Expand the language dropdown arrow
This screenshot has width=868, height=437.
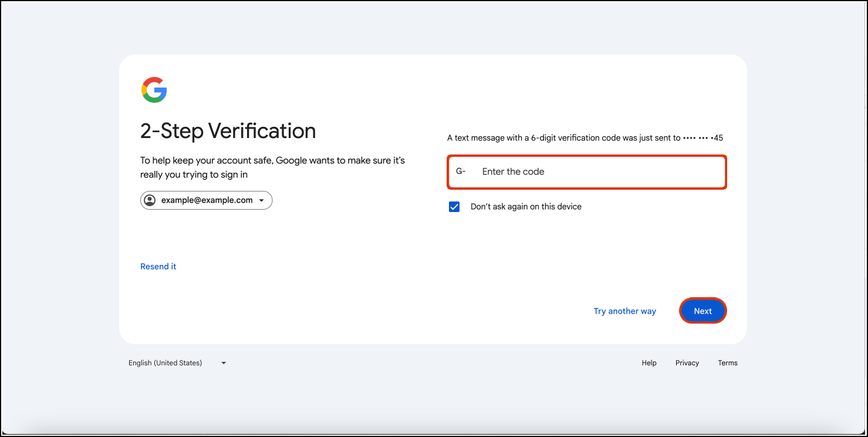pos(224,363)
